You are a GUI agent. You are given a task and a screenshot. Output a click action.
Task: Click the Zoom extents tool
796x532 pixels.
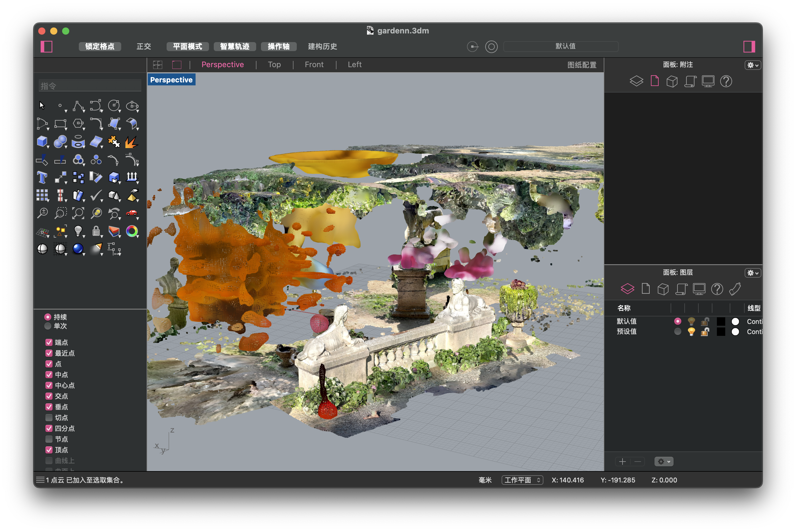[x=79, y=213]
